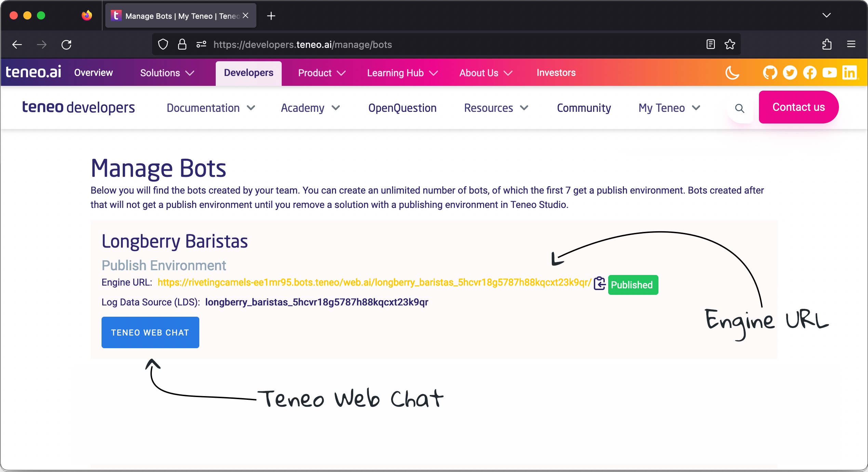Click the site search magnifier

point(739,108)
